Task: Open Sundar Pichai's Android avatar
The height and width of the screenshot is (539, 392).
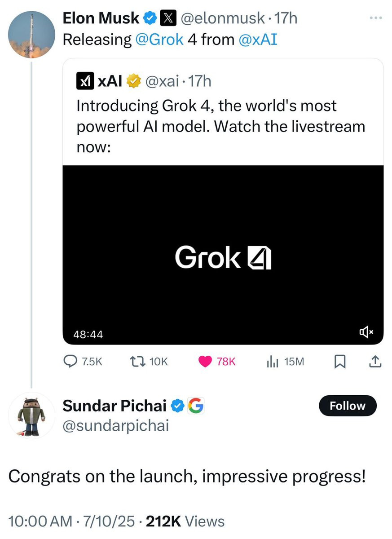Action: coord(31,415)
